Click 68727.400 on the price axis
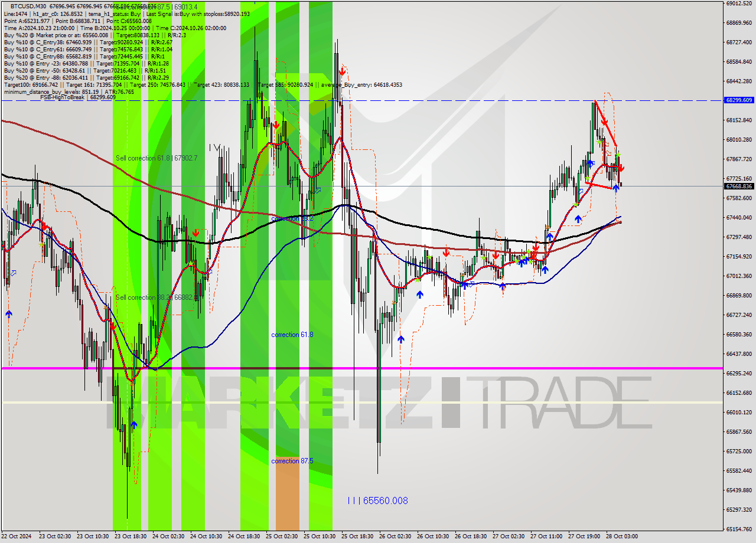The width and height of the screenshot is (756, 543). (x=739, y=42)
